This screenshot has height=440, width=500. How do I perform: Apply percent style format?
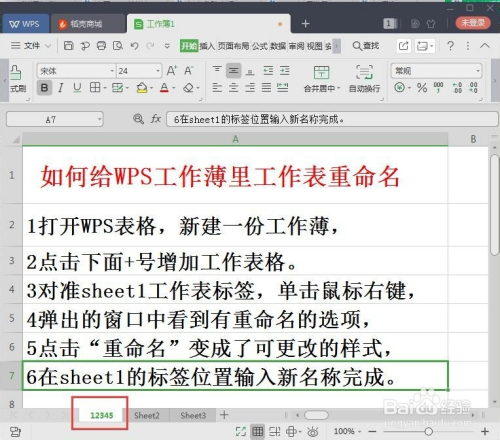click(422, 88)
